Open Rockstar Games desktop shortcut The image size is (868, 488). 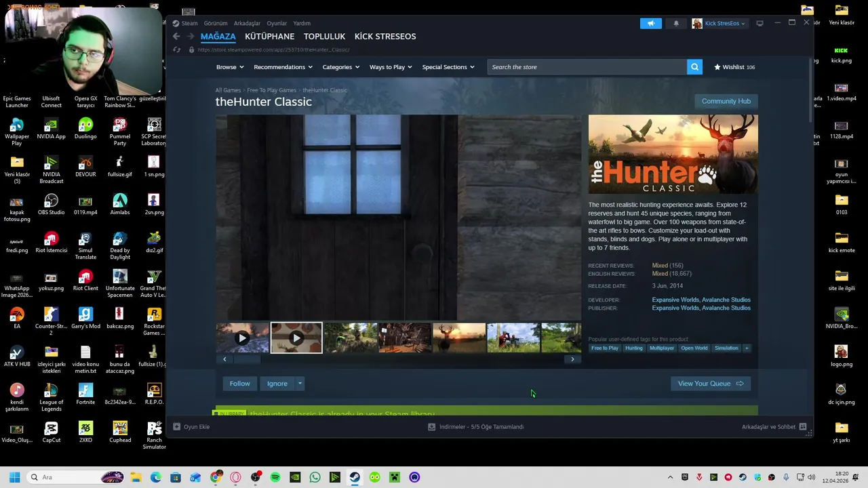click(154, 322)
